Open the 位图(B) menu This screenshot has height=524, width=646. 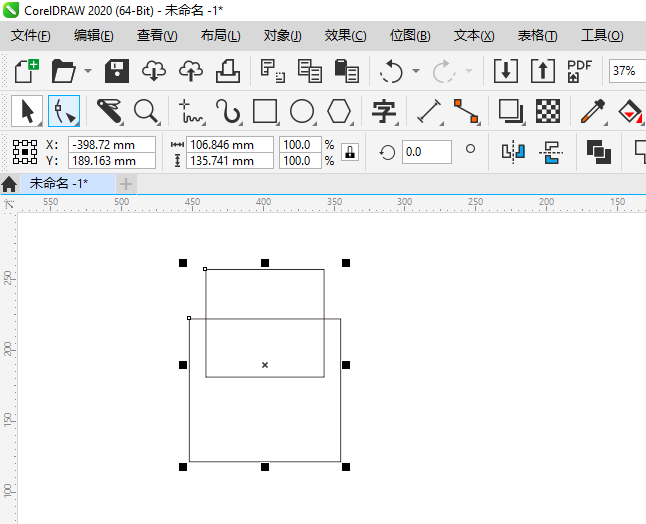tap(410, 36)
